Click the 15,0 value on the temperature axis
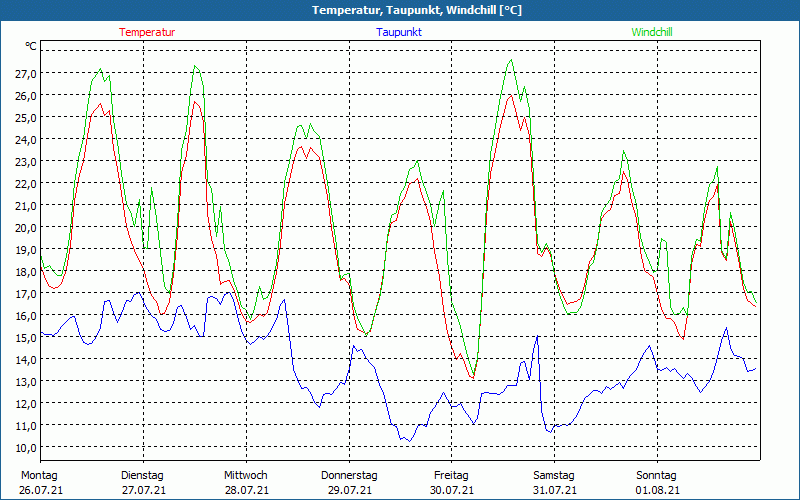This screenshot has width=800, height=500. coord(26,338)
